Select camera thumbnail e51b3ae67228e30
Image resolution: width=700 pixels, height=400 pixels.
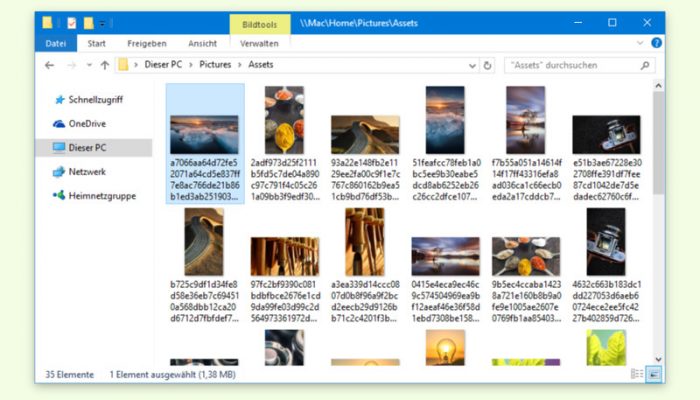pos(606,134)
